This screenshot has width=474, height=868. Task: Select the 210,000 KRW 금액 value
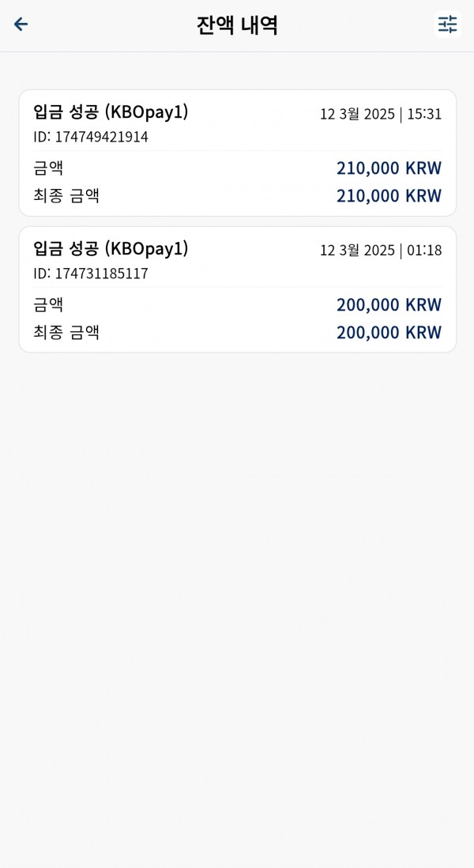point(389,168)
